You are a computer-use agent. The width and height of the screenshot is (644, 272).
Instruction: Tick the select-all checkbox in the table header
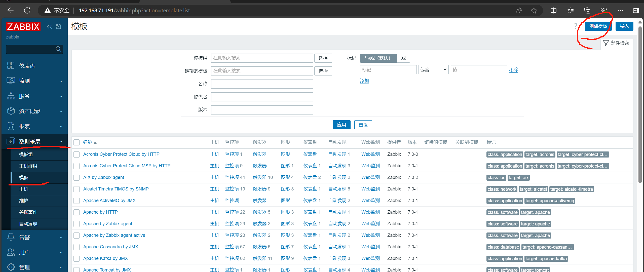click(77, 142)
